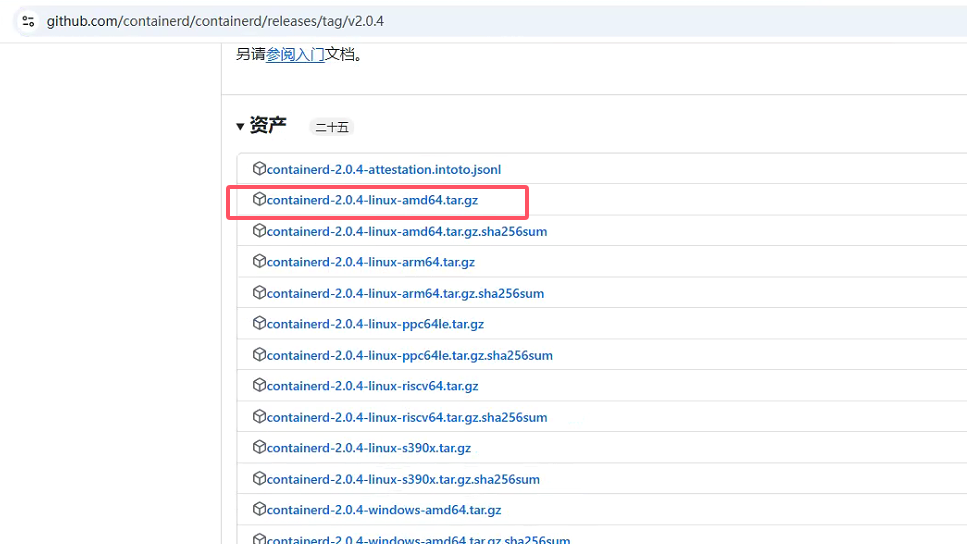Click package icon beside linux-ppc64le.tar.gz
This screenshot has height=544, width=967.
click(259, 323)
